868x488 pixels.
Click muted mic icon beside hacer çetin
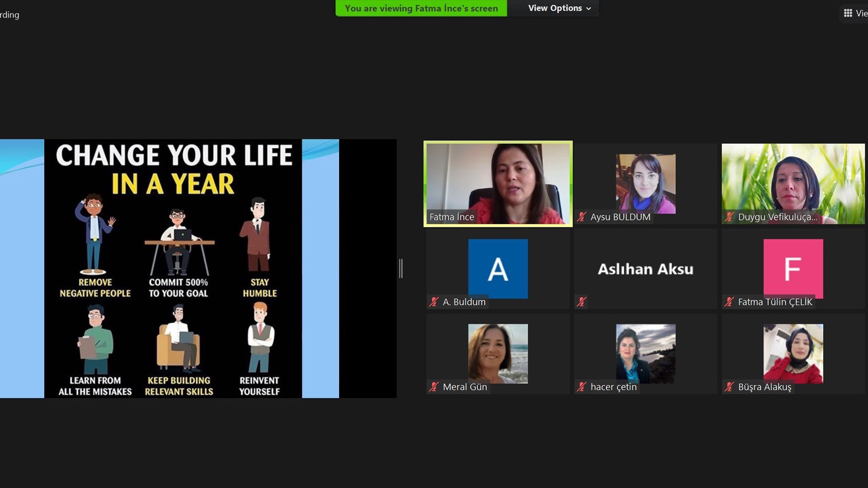coord(582,387)
